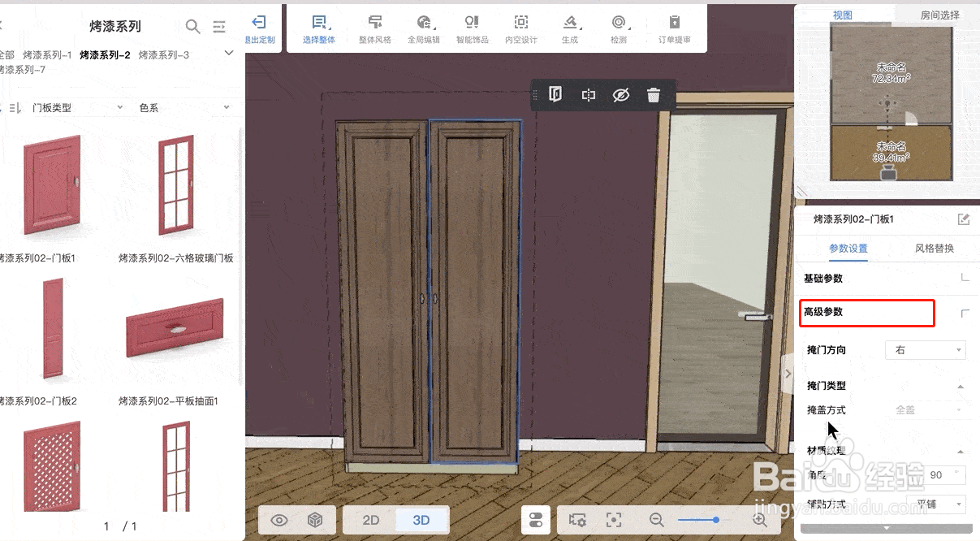This screenshot has width=980, height=541.
Task: Click the search icon in catalog panel
Action: point(192,27)
